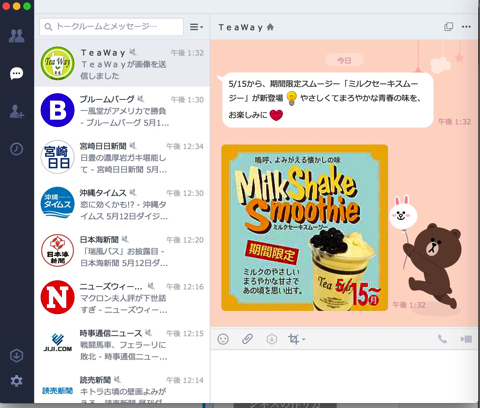This screenshot has height=408, width=480.
Task: Click the TeaWay green avatar icon
Action: coord(57,63)
